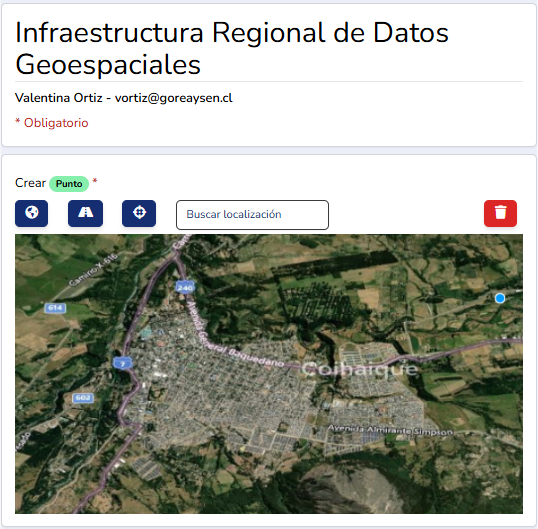538x529 pixels.
Task: Switch to the road map view icon
Action: pos(85,213)
